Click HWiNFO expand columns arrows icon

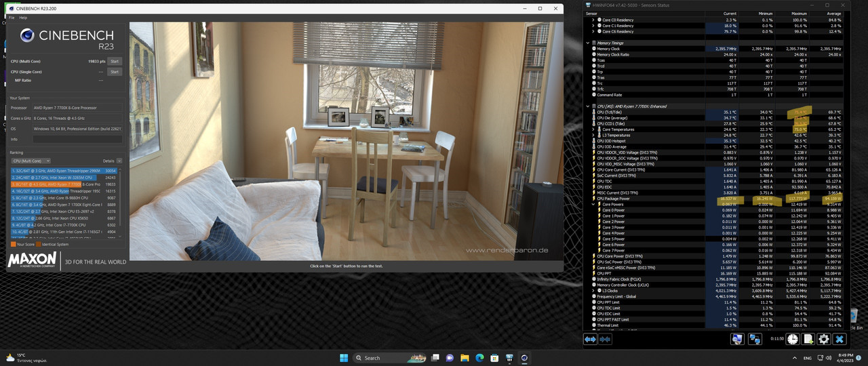coord(591,339)
